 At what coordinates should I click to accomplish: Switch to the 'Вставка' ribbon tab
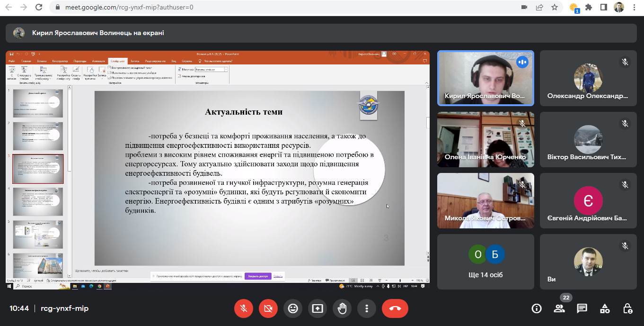42,61
